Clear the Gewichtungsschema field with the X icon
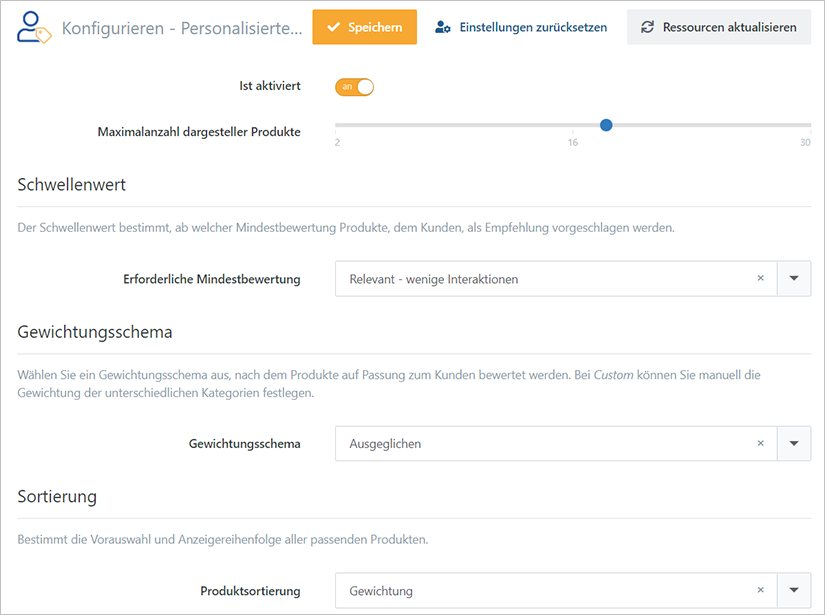The height and width of the screenshot is (615, 825). pos(760,443)
